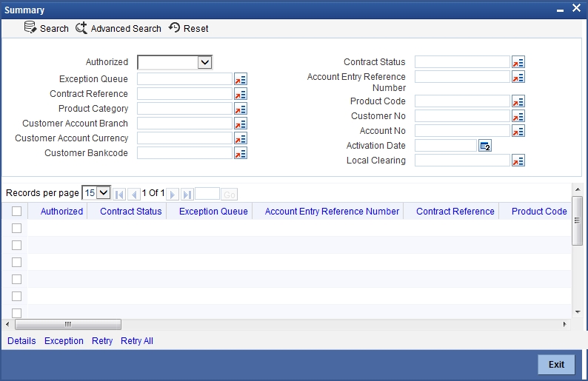Open the Customer Account Branch list of values
Image resolution: width=588 pixels, height=381 pixels.
241,124
